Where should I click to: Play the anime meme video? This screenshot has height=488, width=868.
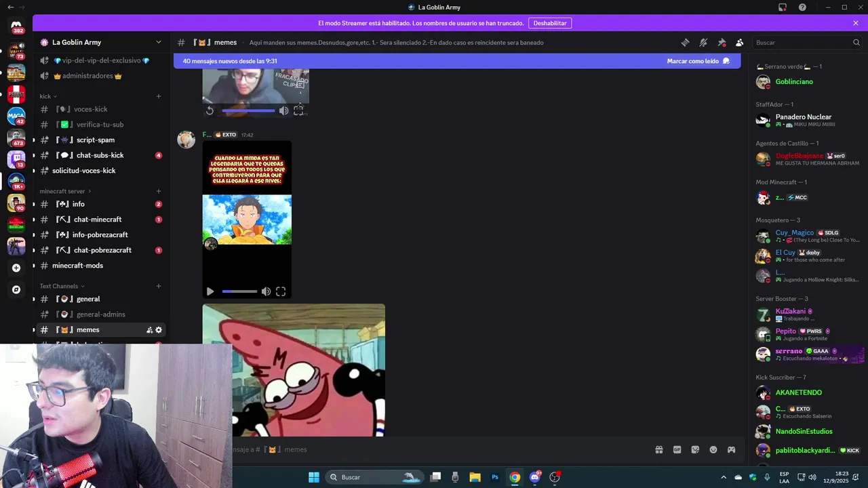tap(210, 291)
